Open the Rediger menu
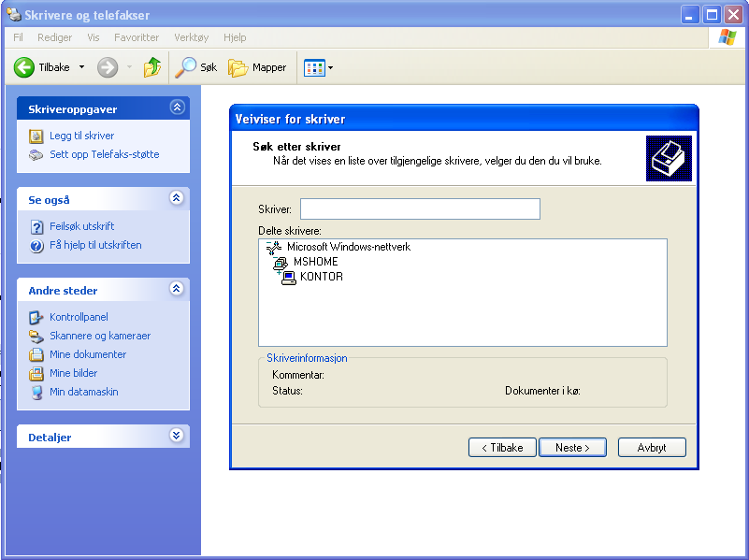 click(x=54, y=37)
